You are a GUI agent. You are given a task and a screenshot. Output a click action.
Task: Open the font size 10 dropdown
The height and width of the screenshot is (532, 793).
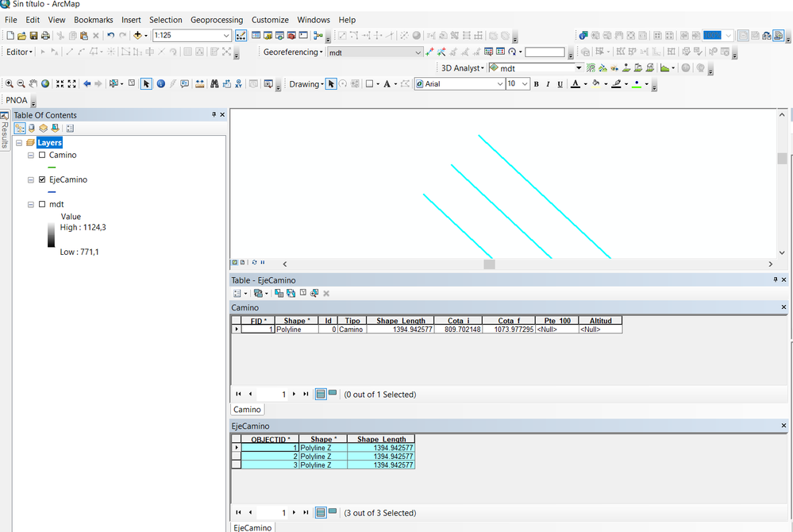(x=525, y=84)
